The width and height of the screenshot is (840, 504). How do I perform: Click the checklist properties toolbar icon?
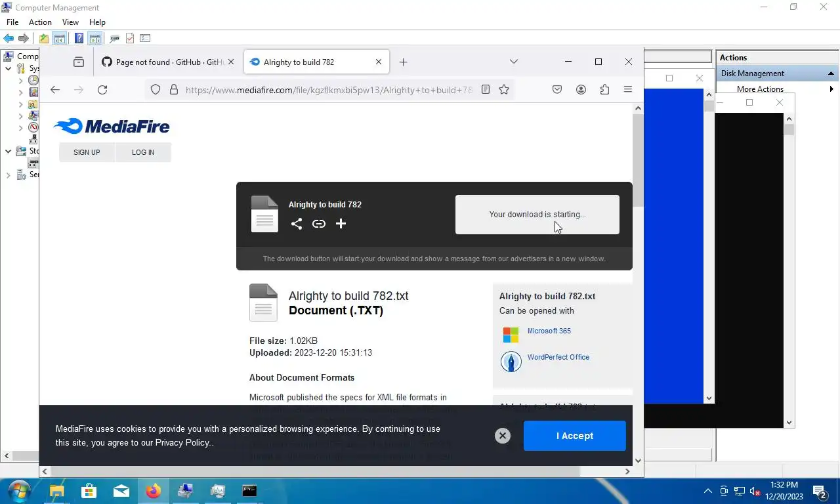145,39
